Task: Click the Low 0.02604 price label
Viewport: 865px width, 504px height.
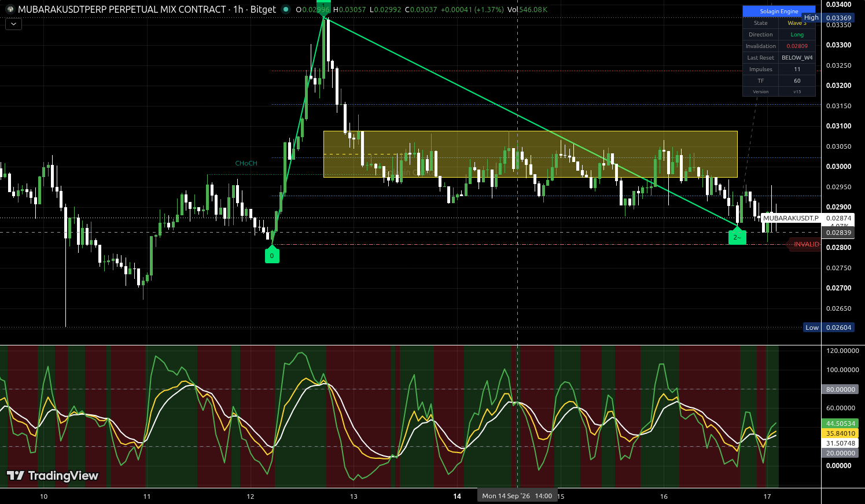Action: click(829, 328)
